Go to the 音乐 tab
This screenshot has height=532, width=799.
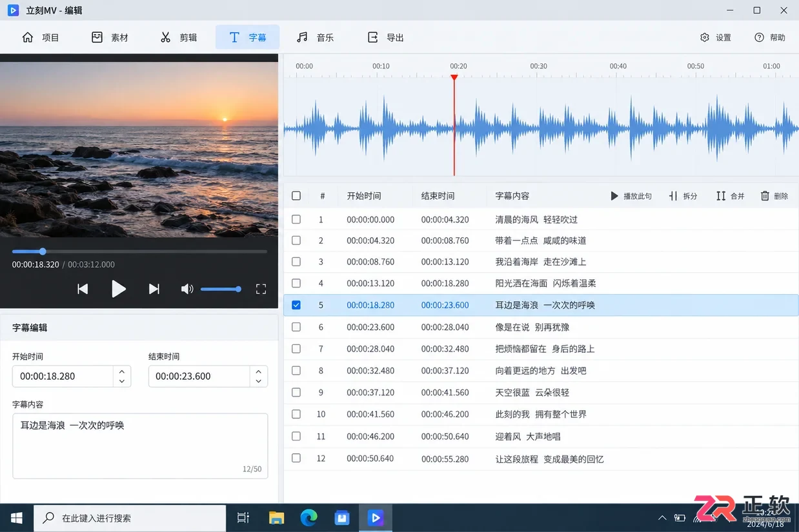click(316, 37)
